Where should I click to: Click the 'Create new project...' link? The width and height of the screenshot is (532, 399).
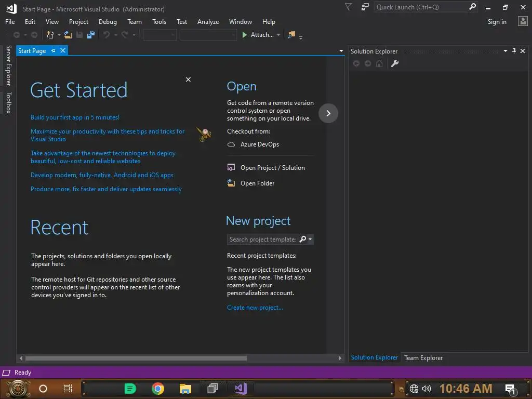pos(255,308)
